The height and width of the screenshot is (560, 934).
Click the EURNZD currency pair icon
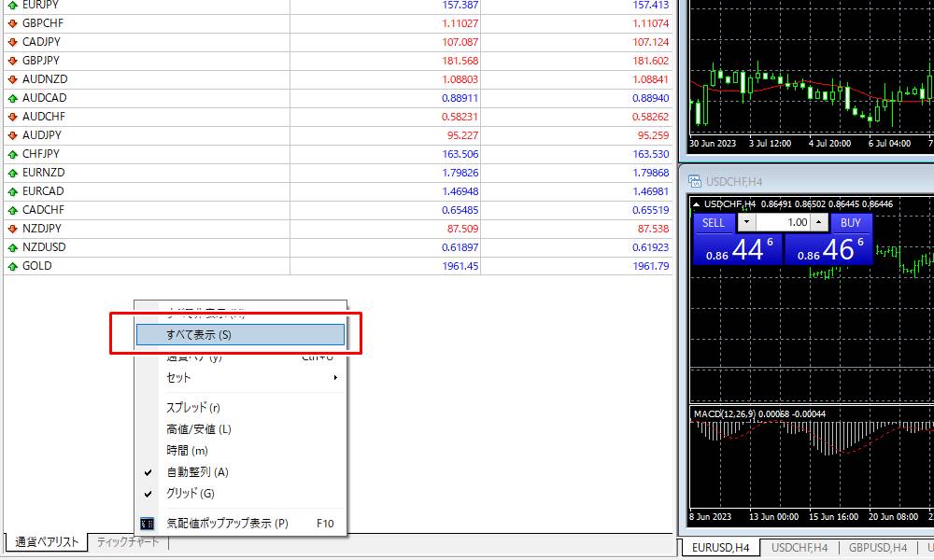tap(12, 173)
